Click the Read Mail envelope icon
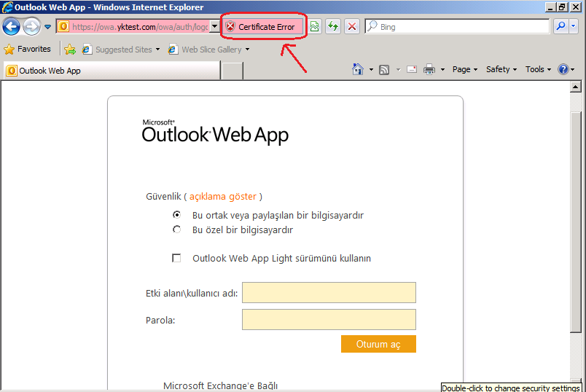Image resolution: width=586 pixels, height=392 pixels. coord(412,69)
